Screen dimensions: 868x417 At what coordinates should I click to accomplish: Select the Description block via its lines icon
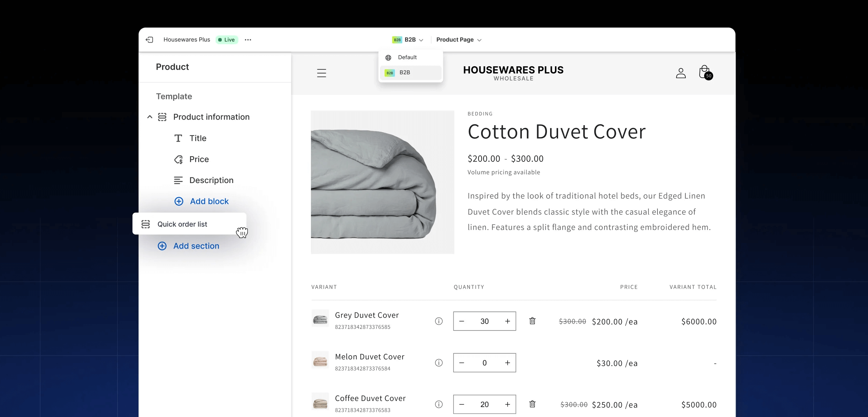point(178,180)
